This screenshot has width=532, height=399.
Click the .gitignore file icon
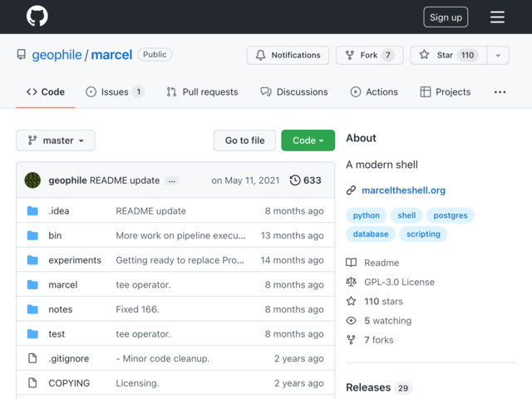coord(32,358)
